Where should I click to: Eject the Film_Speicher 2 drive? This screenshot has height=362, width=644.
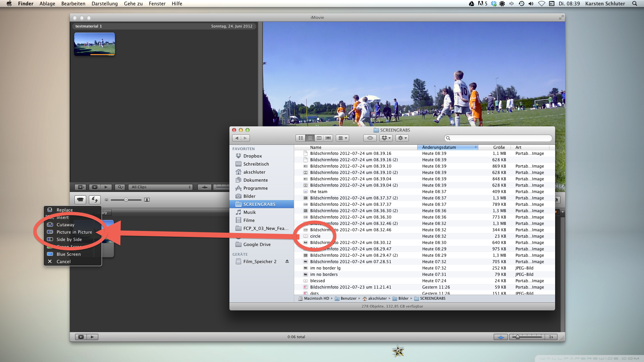click(287, 261)
